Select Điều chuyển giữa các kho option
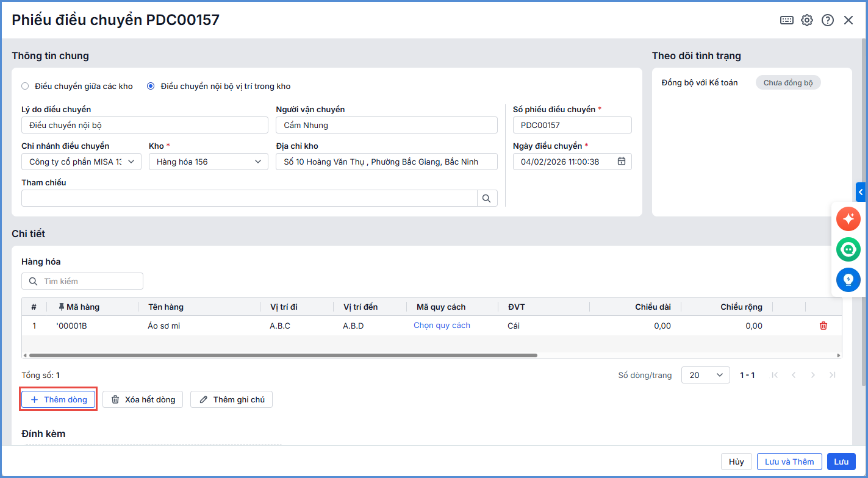 click(25, 86)
